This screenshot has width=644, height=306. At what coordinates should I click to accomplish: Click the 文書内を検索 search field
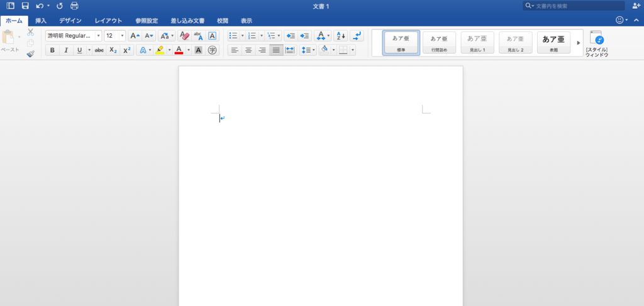click(574, 6)
